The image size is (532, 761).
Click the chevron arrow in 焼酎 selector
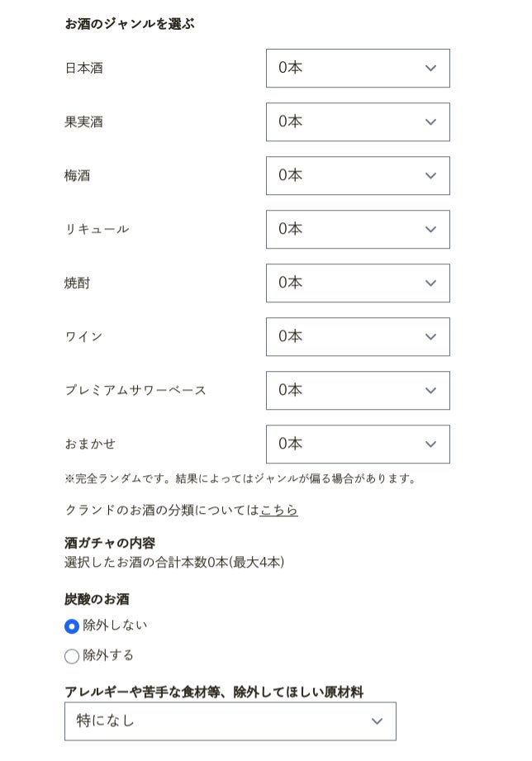(x=430, y=283)
